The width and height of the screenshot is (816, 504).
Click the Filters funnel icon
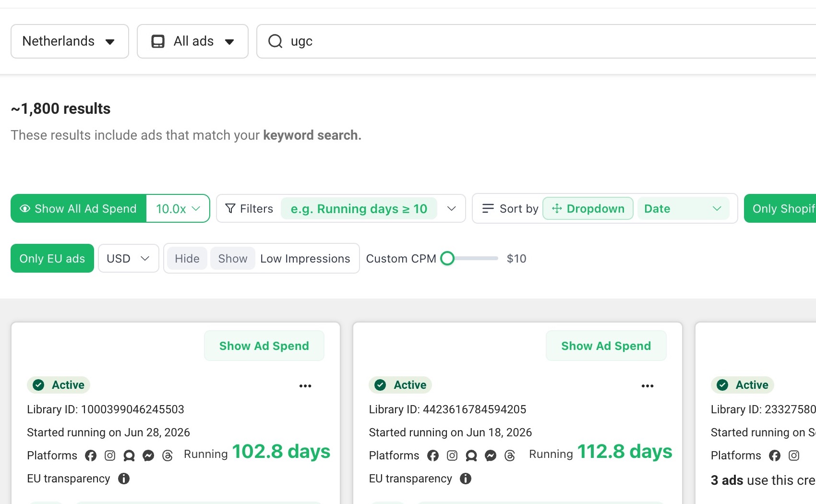pos(230,208)
